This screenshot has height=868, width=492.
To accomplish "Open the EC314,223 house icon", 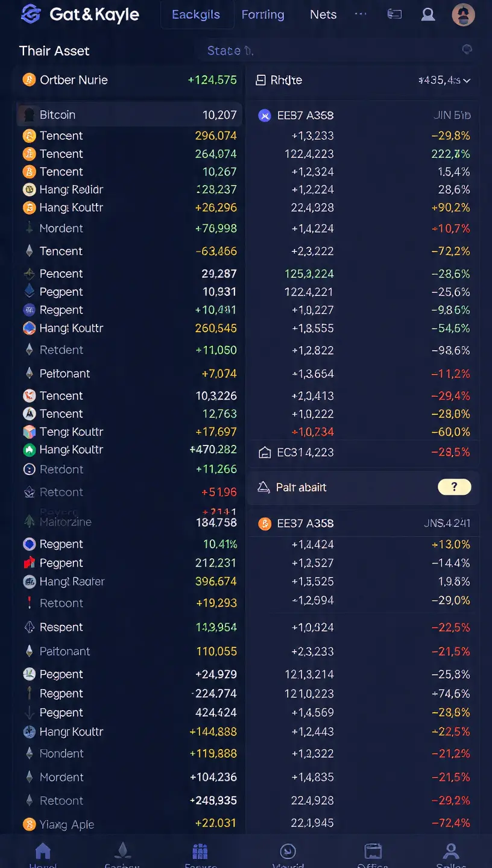I will [x=264, y=453].
